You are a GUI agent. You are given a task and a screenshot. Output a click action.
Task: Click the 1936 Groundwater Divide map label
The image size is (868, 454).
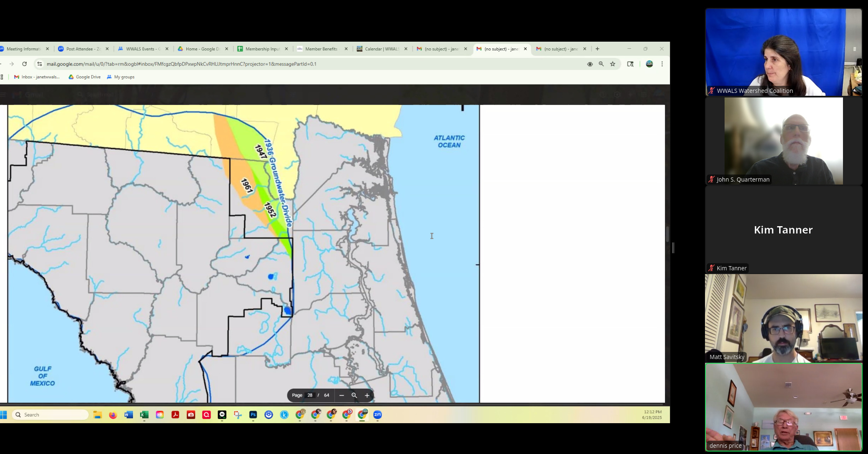point(278,183)
